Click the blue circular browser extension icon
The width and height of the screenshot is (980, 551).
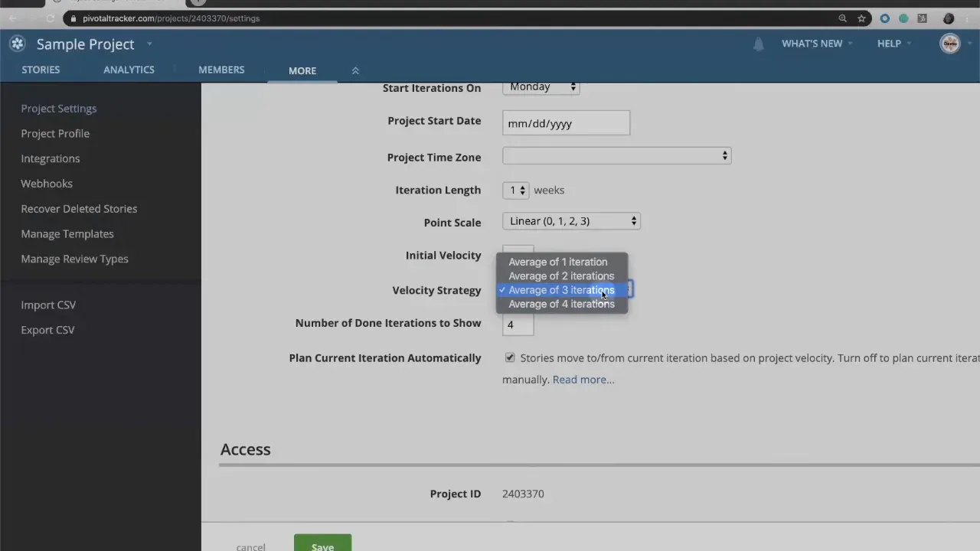(885, 18)
